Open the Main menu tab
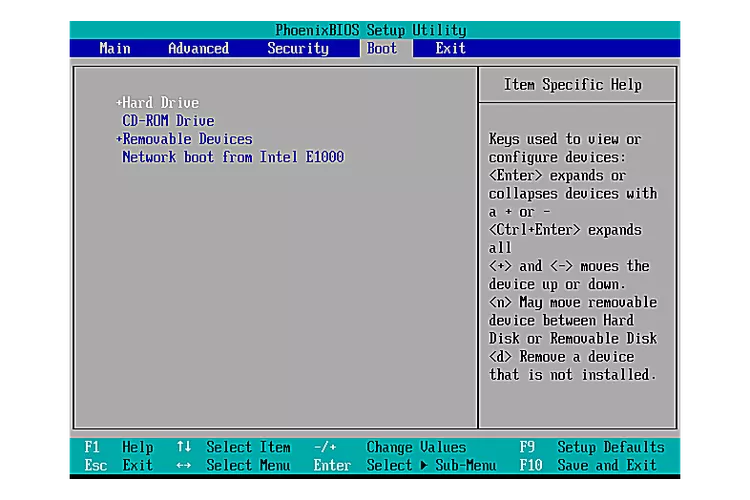750x500 pixels. [x=115, y=48]
